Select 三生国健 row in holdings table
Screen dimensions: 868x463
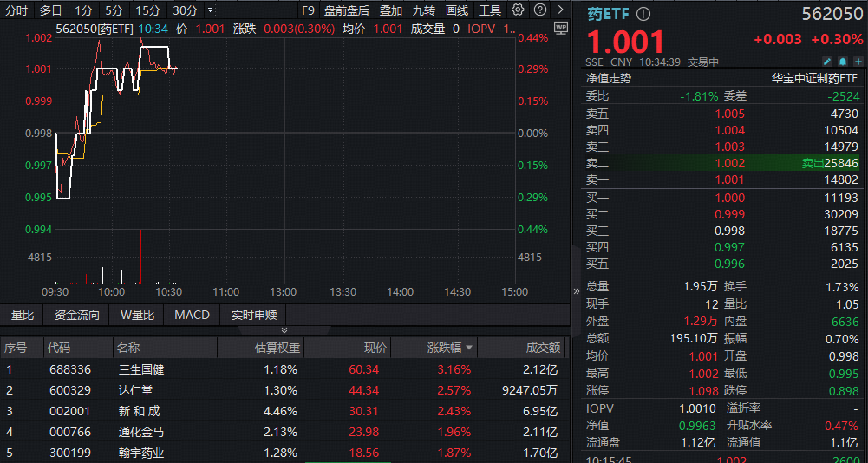pyautogui.click(x=284, y=369)
